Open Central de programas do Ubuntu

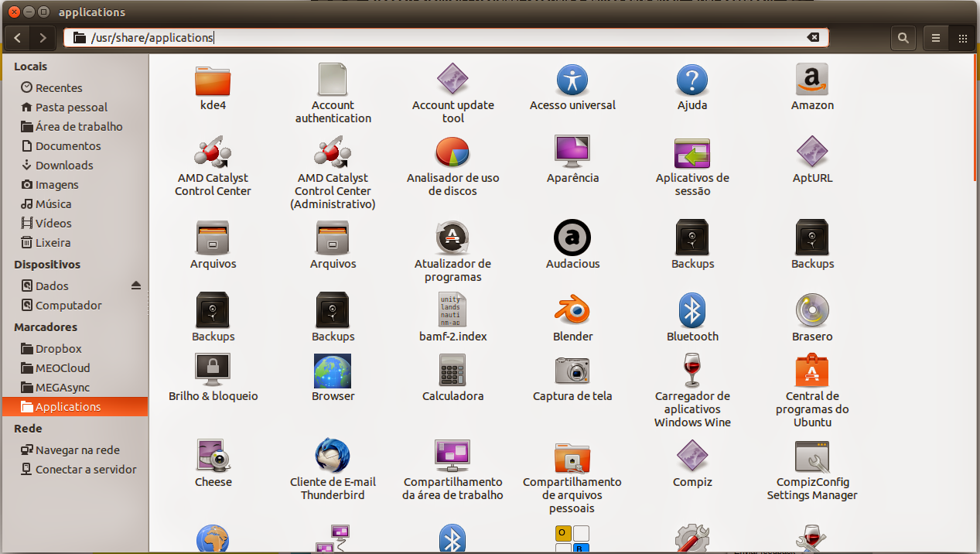point(812,370)
